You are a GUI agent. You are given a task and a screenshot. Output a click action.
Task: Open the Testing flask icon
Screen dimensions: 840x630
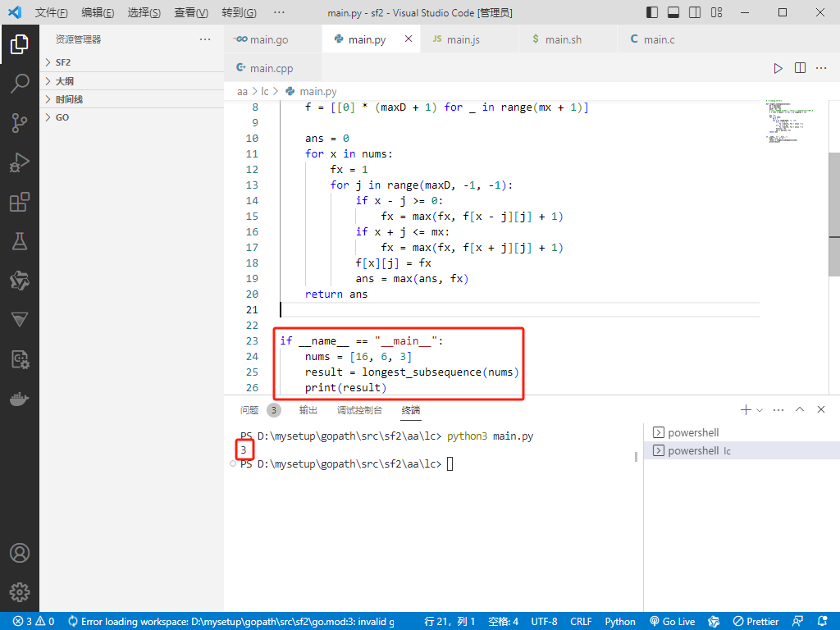click(20, 242)
